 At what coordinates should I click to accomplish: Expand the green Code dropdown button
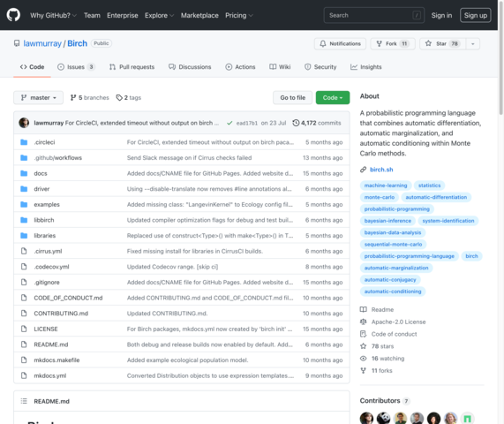333,97
